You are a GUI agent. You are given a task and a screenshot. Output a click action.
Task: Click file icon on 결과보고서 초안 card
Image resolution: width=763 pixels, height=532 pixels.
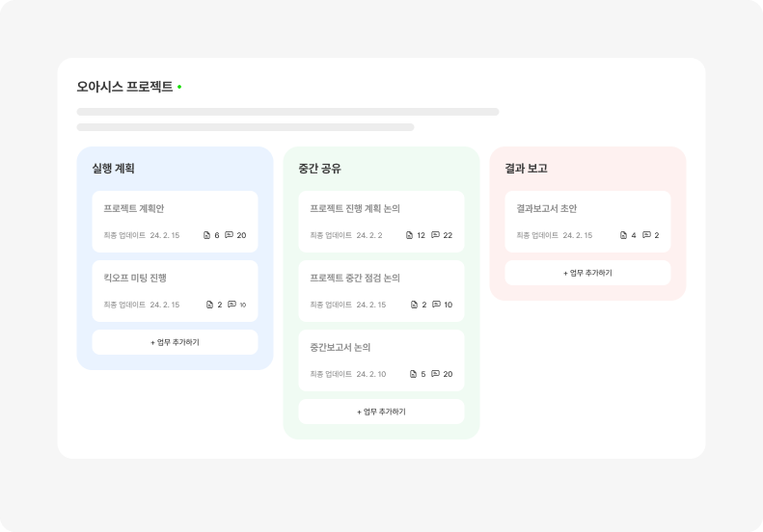[623, 235]
